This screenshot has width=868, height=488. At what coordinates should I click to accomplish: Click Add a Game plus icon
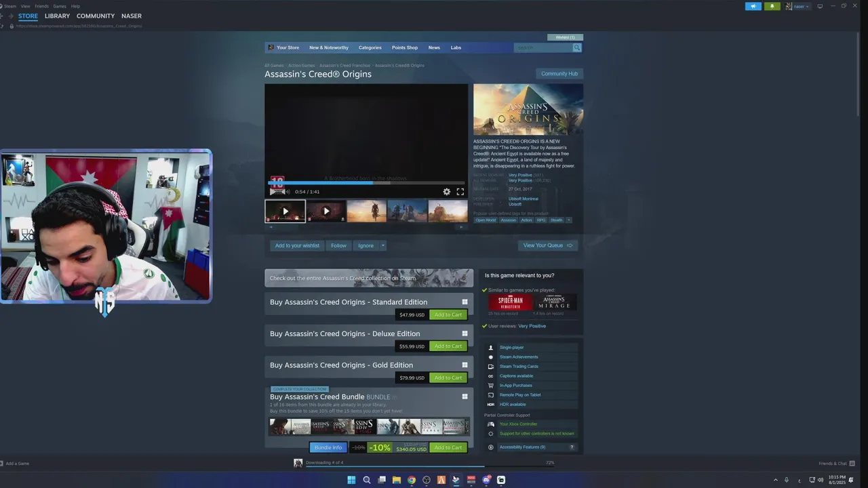pyautogui.click(x=2, y=464)
